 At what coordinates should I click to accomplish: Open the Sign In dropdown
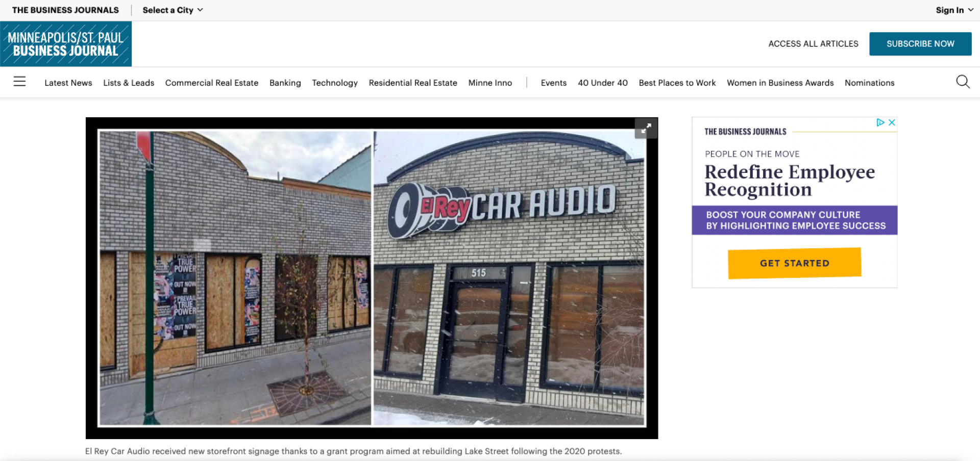click(954, 10)
